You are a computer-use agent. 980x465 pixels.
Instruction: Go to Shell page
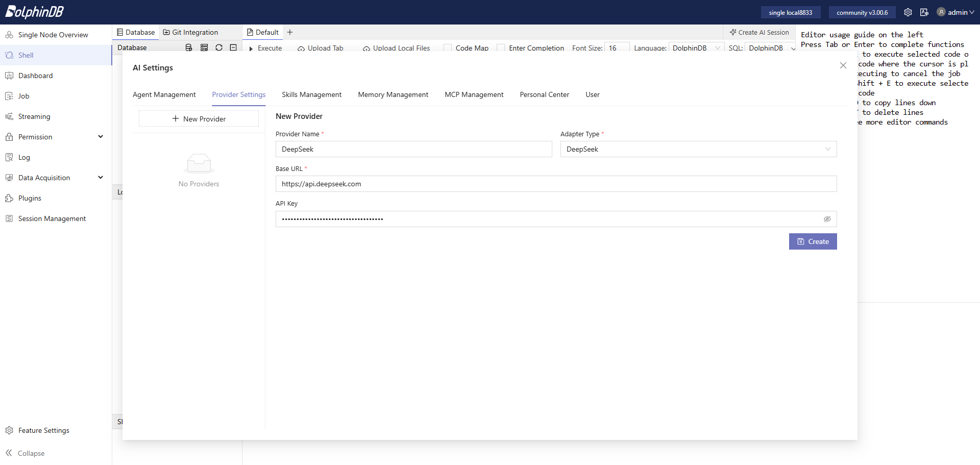pos(56,55)
